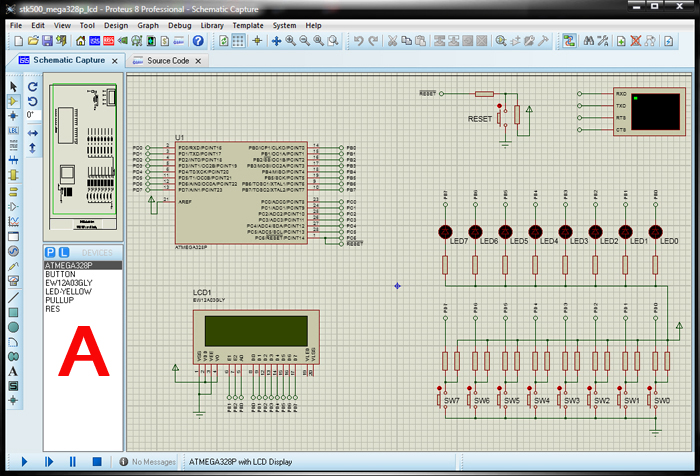
Task: Select the Wire Label Mode tool
Action: pyautogui.click(x=13, y=131)
